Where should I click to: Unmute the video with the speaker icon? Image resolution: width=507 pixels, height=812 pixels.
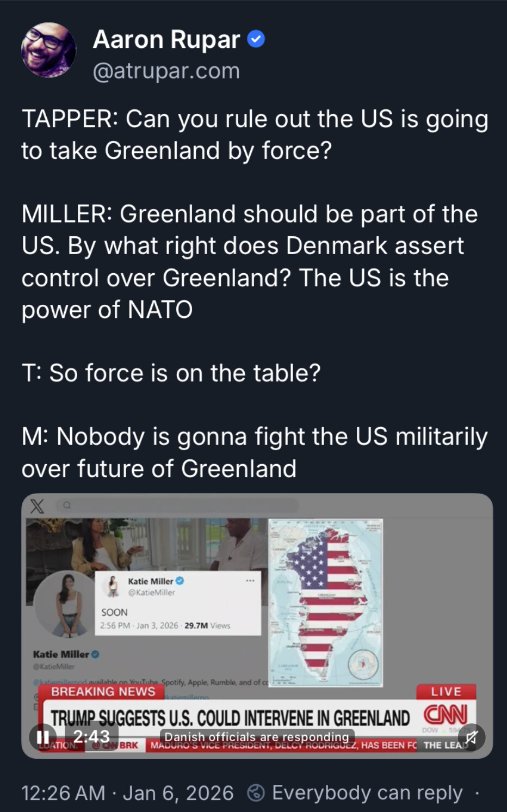click(471, 737)
